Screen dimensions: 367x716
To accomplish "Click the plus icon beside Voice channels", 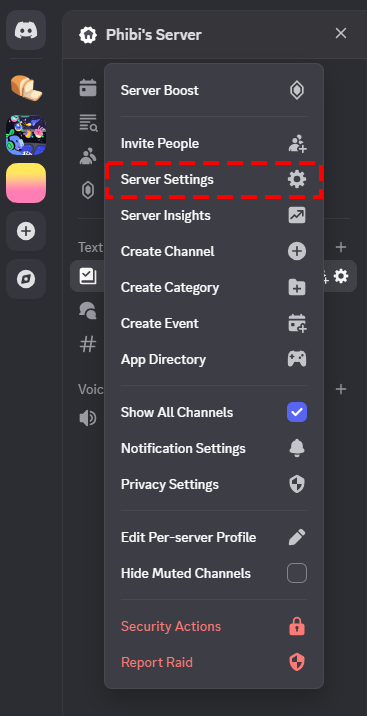I will [341, 389].
